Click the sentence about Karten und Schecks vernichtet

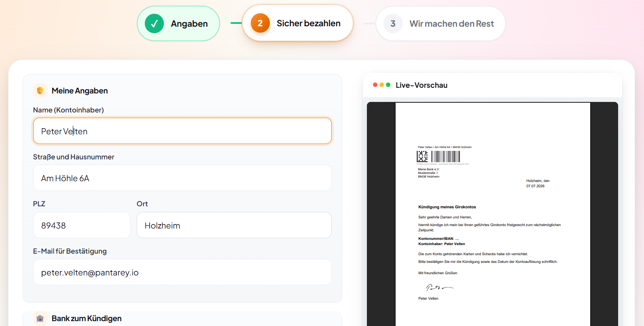473,254
